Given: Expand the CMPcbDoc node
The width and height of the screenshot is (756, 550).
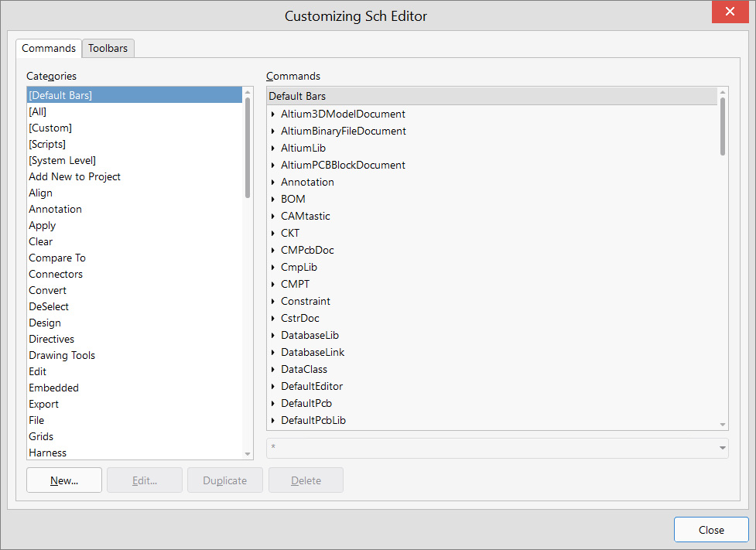Looking at the screenshot, I should 273,250.
